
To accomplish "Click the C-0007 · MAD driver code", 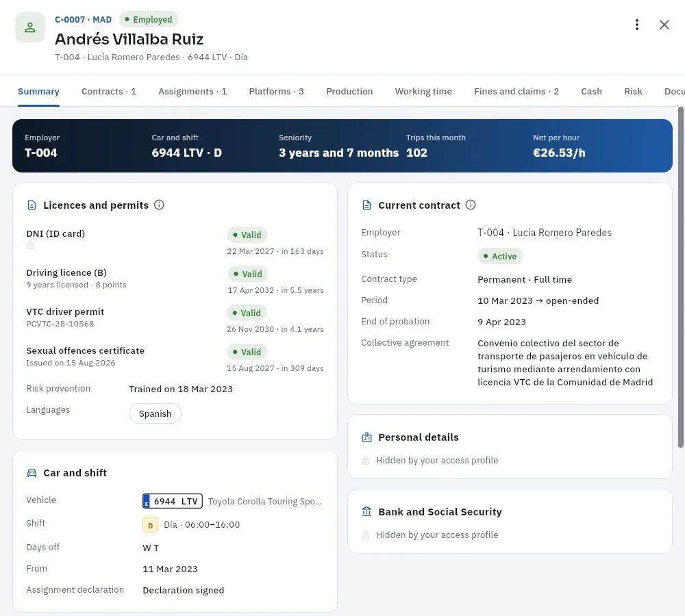I will coord(83,20).
